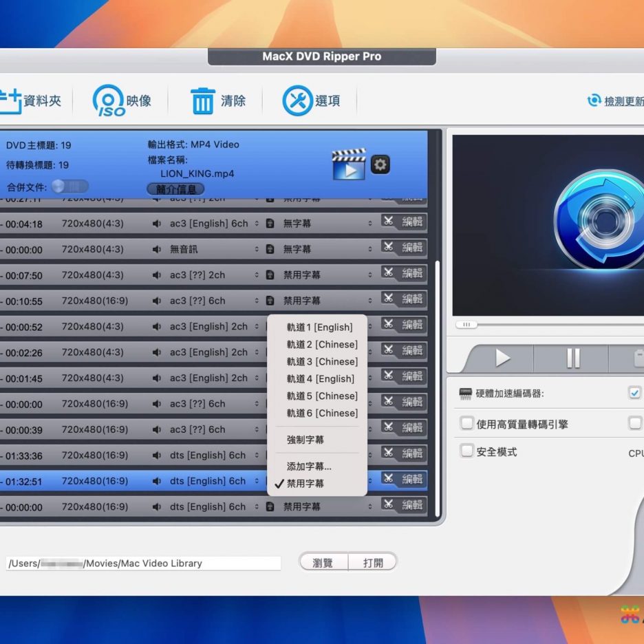The height and width of the screenshot is (644, 644).
Task: Click scissors 編輯 icon on 00:04:18 row
Action: click(389, 222)
